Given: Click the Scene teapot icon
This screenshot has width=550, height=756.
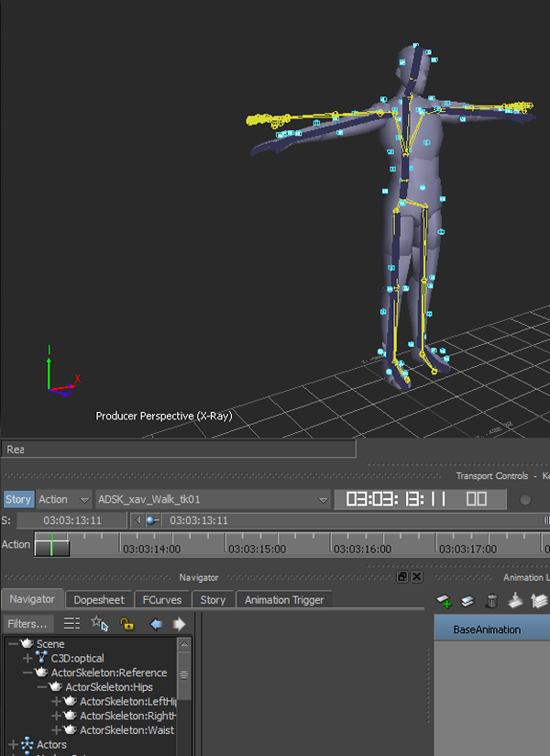Looking at the screenshot, I should pos(27,643).
